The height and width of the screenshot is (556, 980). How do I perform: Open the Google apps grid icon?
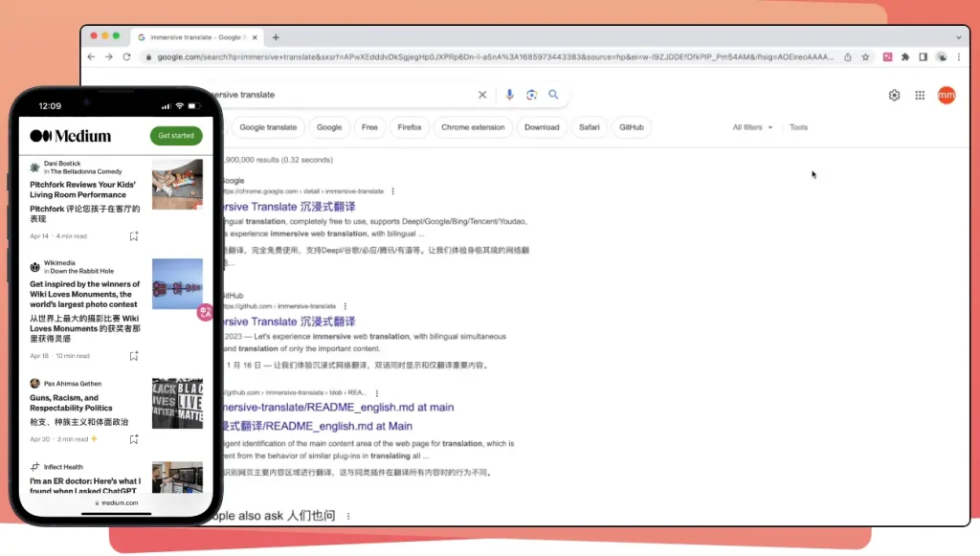click(x=920, y=96)
